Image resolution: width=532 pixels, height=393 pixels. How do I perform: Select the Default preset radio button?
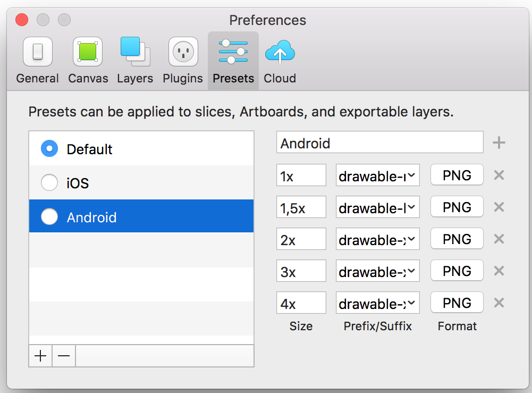(49, 149)
